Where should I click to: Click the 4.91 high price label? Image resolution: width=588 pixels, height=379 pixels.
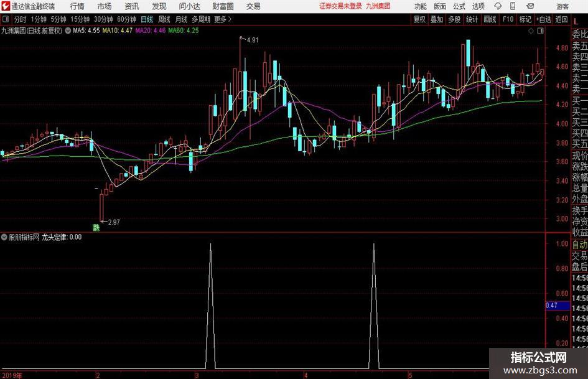click(x=253, y=40)
